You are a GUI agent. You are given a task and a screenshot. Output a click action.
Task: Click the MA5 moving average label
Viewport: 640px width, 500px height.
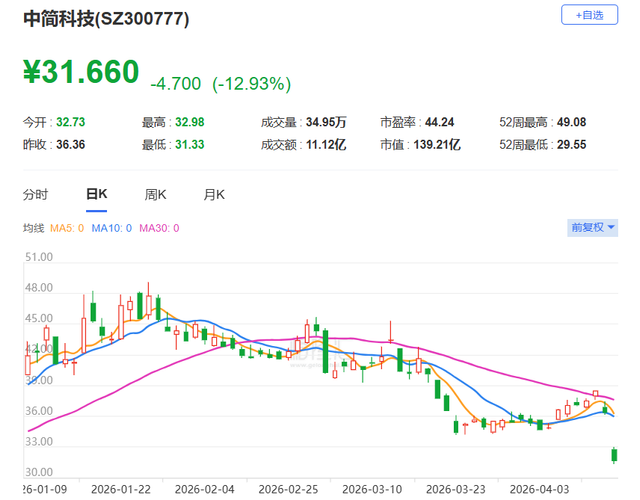point(67,228)
